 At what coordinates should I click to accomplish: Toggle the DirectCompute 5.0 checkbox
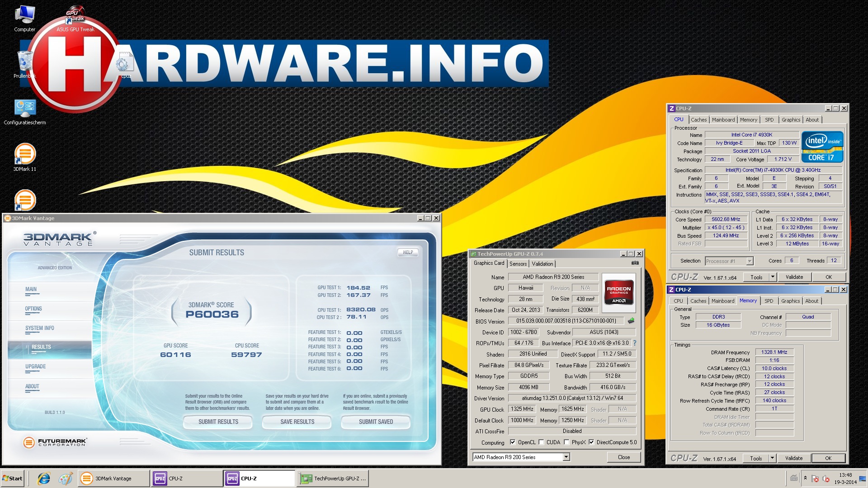pyautogui.click(x=591, y=442)
